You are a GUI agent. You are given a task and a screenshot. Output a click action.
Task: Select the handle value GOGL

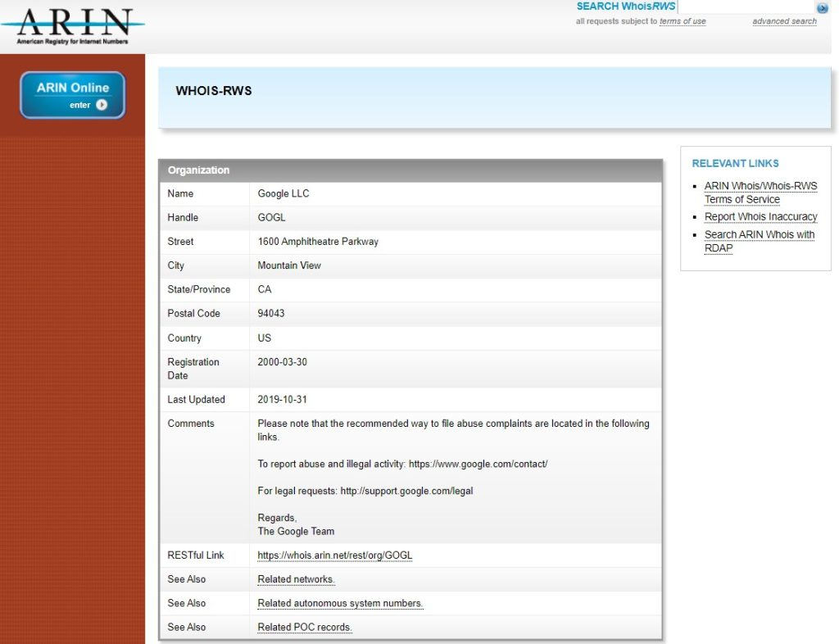click(271, 218)
